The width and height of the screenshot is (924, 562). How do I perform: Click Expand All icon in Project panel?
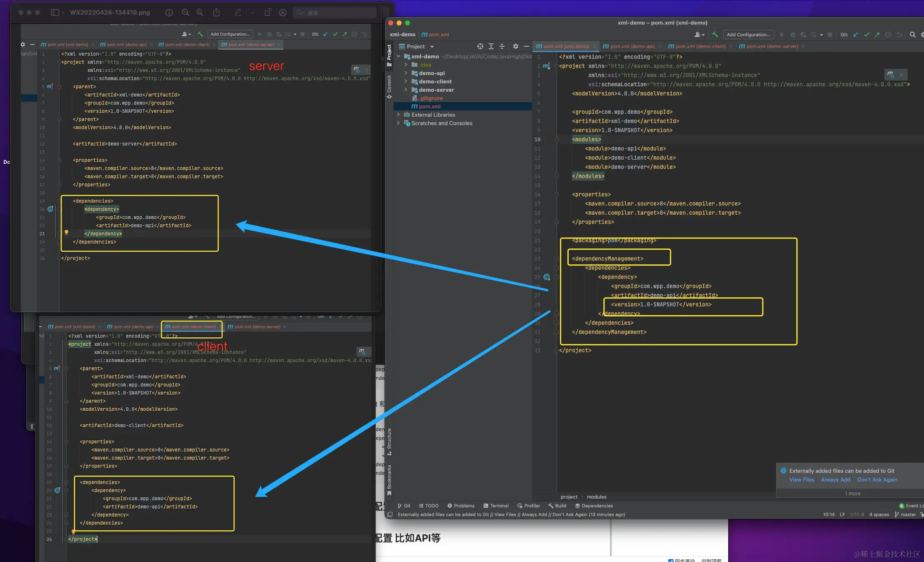pyautogui.click(x=491, y=46)
